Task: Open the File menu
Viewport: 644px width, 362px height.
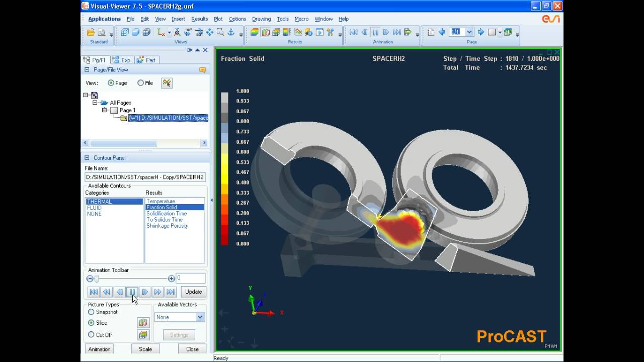Action: [130, 19]
